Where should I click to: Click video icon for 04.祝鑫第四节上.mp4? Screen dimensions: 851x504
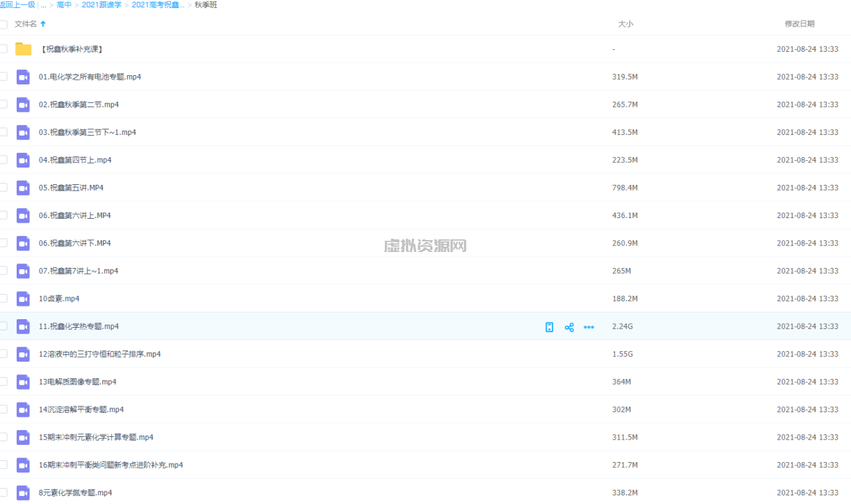coord(23,160)
